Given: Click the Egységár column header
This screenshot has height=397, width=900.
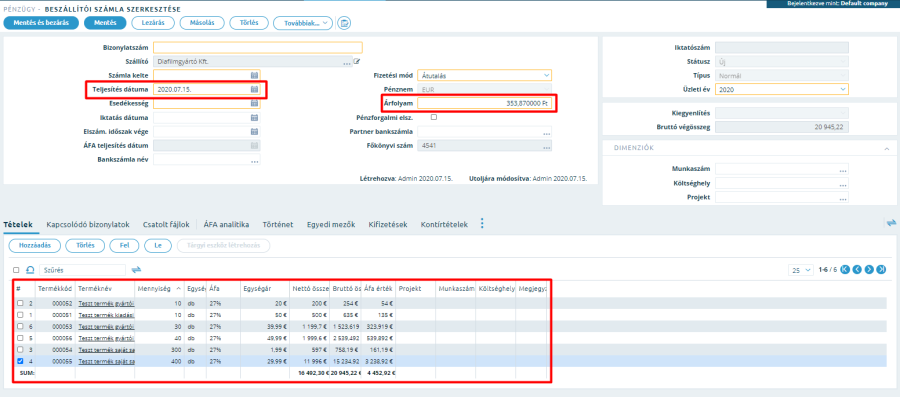Looking at the screenshot, I should click(264, 289).
